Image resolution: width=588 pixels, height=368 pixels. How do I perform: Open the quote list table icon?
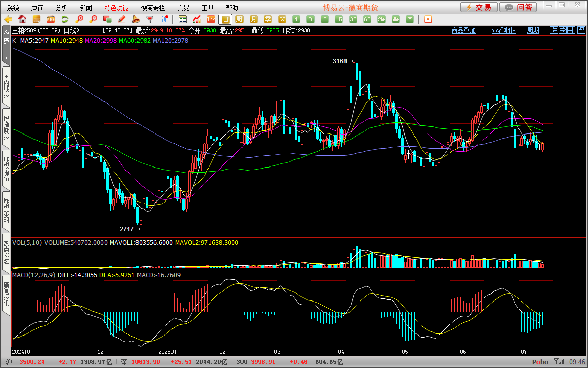pos(183,19)
